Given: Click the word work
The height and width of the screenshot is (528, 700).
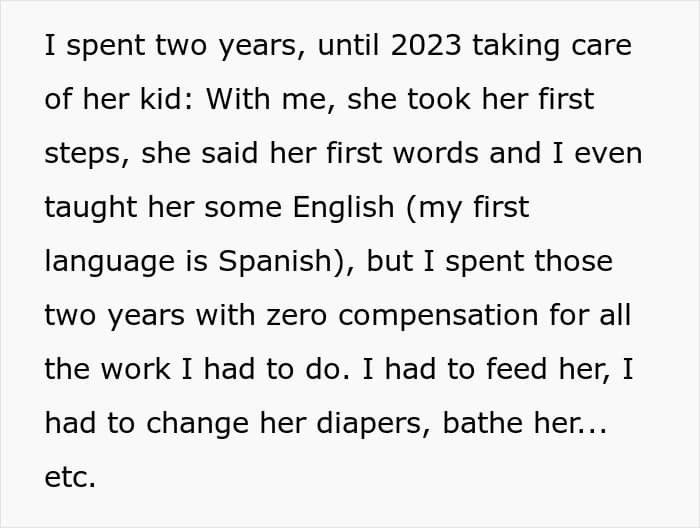Looking at the screenshot, I should point(135,369).
